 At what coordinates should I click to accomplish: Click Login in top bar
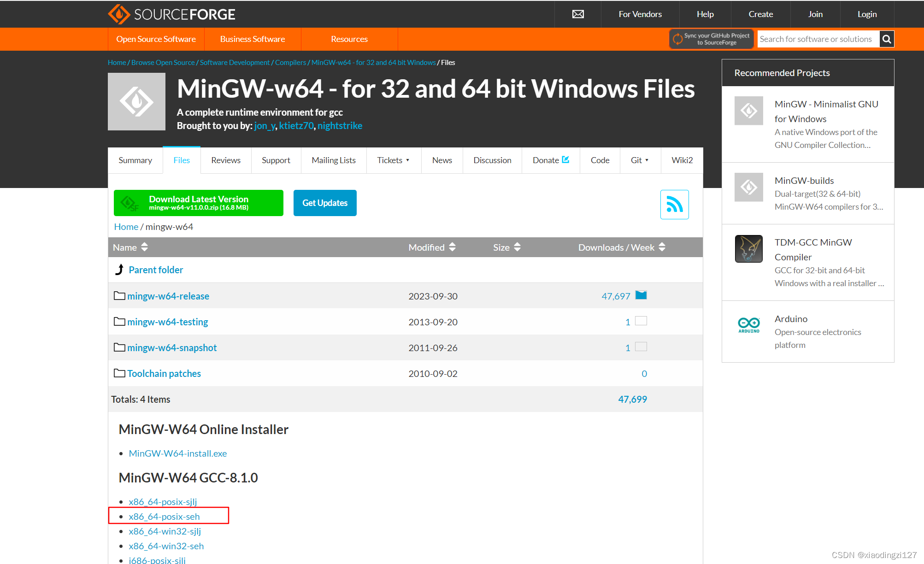click(x=867, y=14)
